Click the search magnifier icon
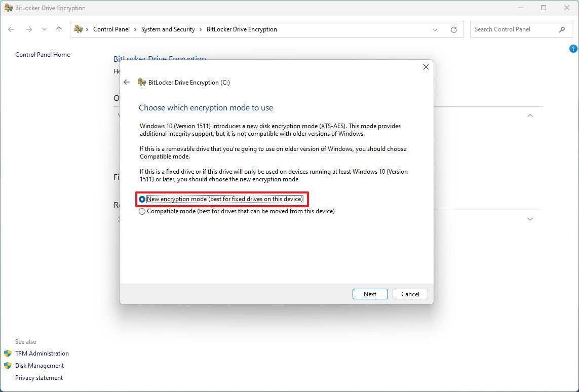This screenshot has width=579, height=392. tap(562, 29)
